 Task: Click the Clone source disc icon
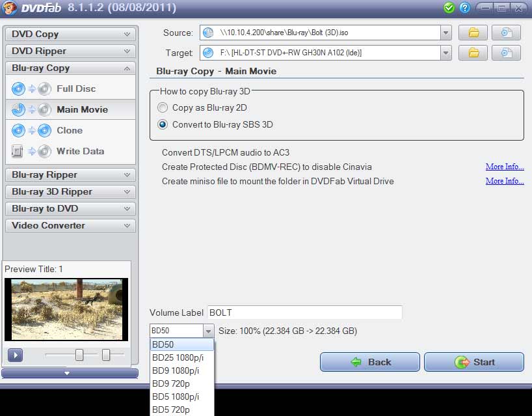(x=18, y=131)
